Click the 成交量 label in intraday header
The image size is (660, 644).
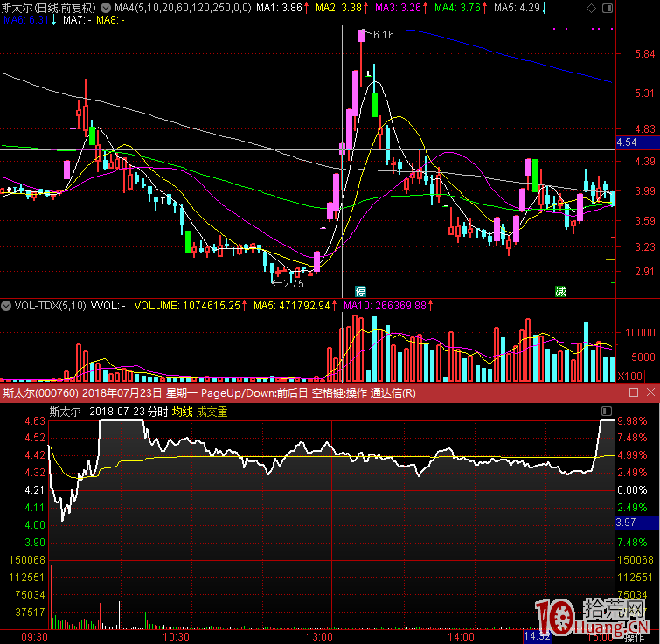coord(212,412)
